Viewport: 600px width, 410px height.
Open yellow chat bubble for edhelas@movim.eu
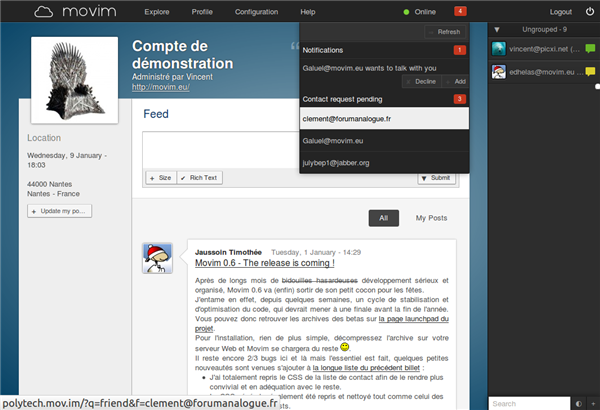(x=590, y=72)
